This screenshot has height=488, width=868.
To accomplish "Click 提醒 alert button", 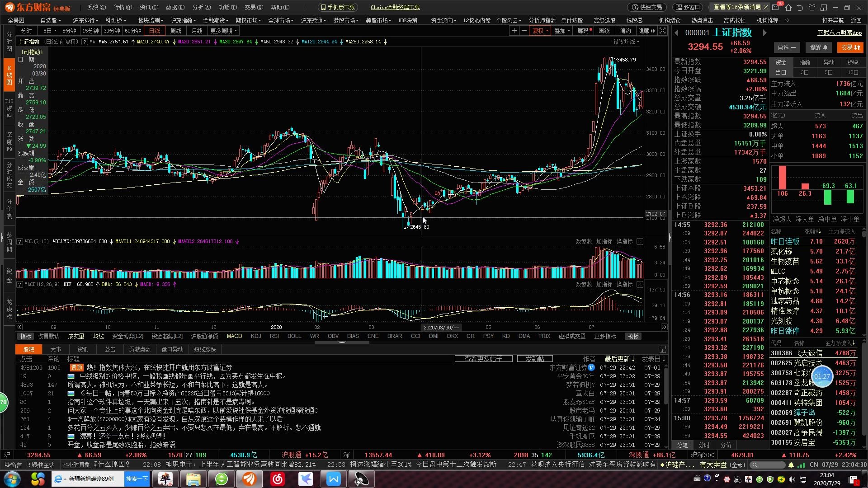I will point(818,47).
